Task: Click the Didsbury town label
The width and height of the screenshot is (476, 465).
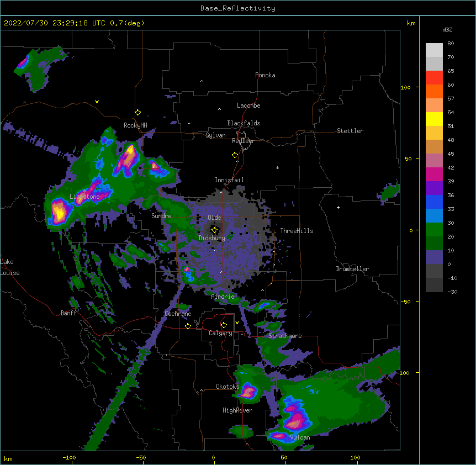Action: click(x=211, y=238)
